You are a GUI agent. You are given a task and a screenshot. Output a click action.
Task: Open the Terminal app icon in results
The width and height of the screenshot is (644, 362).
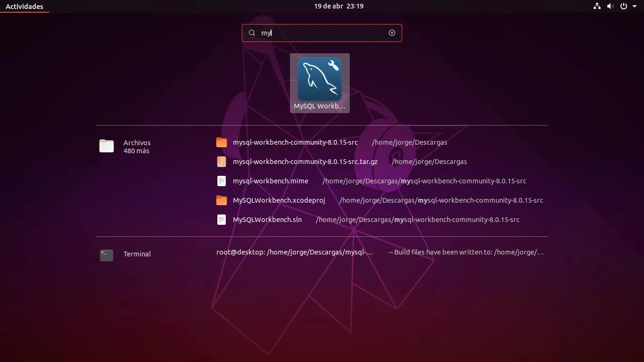pos(107,255)
